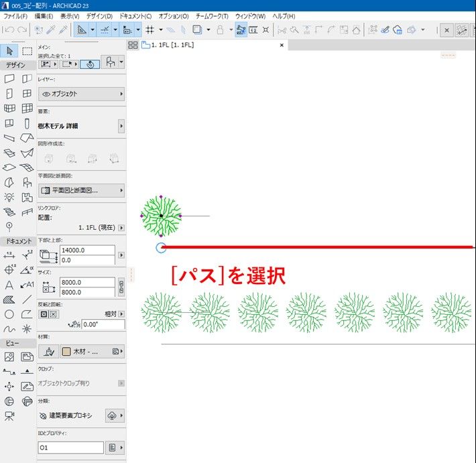Activate the Railing tool
Image resolution: width=476 pixels, height=463 pixels.
27,212
